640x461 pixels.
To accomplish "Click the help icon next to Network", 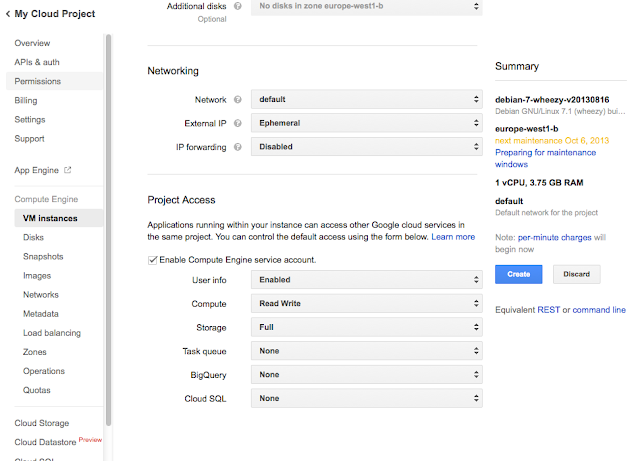I will 238,100.
